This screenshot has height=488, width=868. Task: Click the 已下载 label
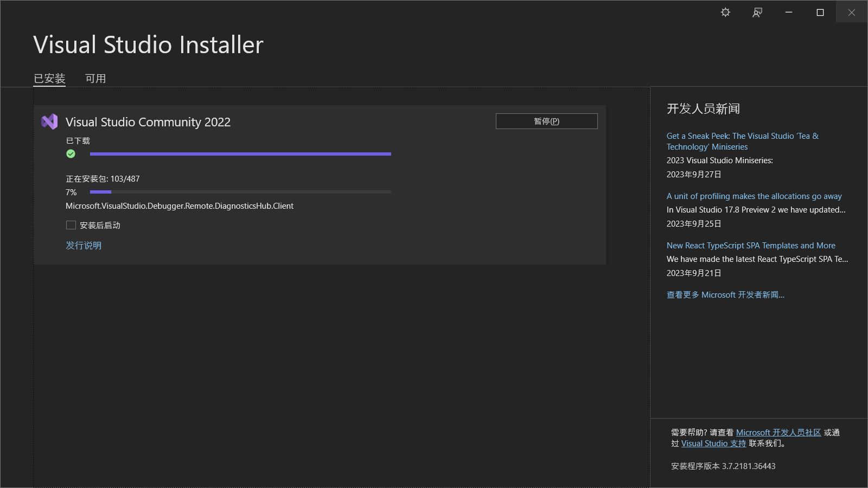tap(78, 141)
